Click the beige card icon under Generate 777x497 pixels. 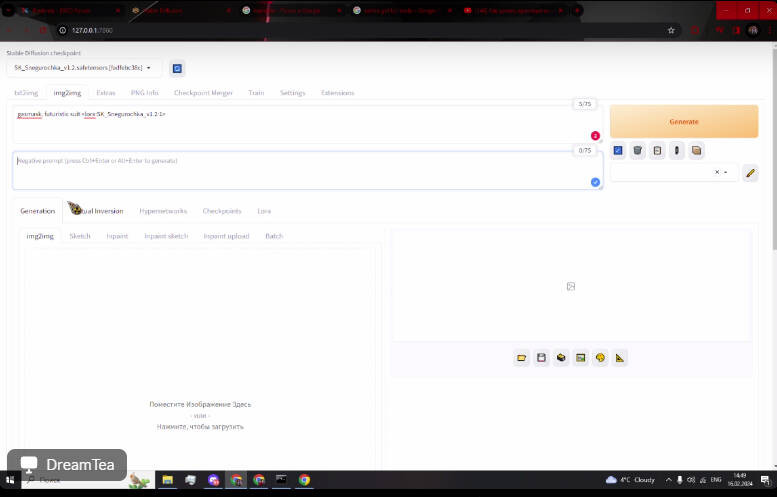point(696,150)
